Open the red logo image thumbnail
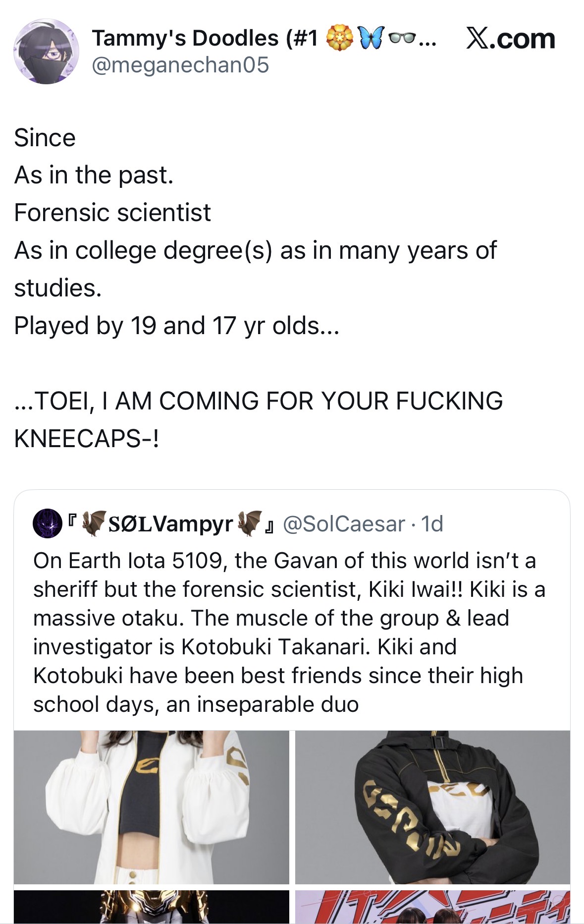Viewport: 584px width, 924px height. tap(432, 907)
